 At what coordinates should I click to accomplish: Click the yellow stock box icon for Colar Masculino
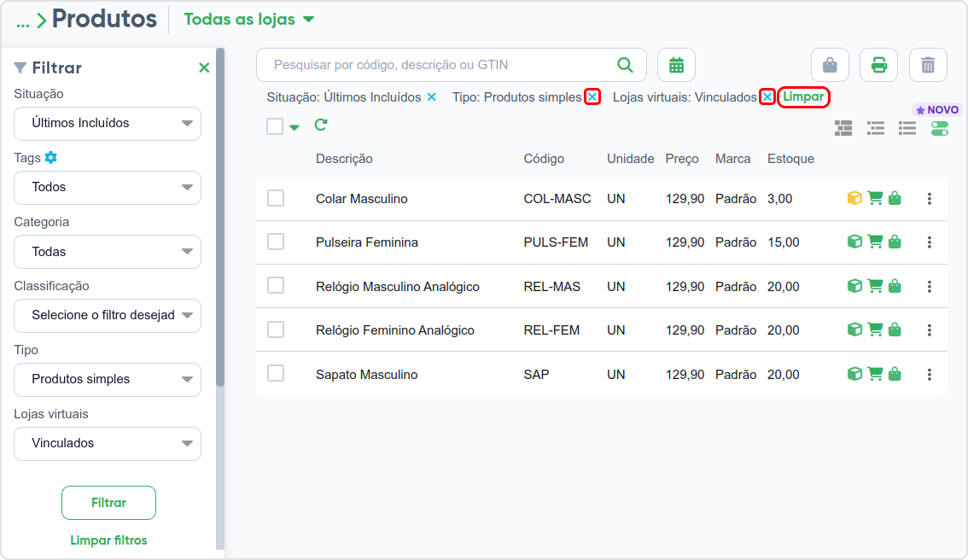click(x=854, y=198)
